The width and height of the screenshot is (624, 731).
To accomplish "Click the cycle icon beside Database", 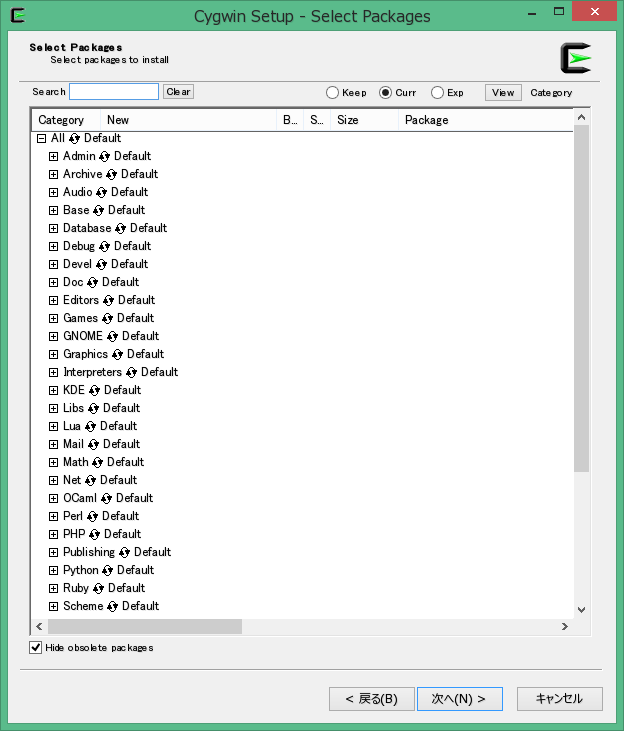I will tap(120, 228).
